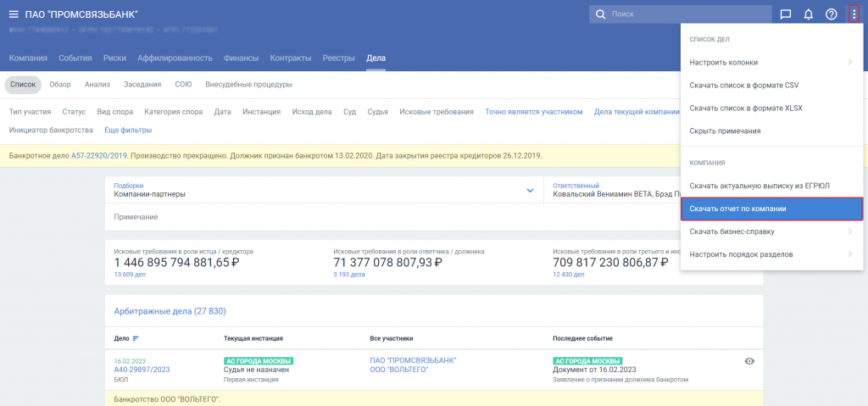This screenshot has width=868, height=406.
Task: Click the Примечание note field
Action: point(393,217)
